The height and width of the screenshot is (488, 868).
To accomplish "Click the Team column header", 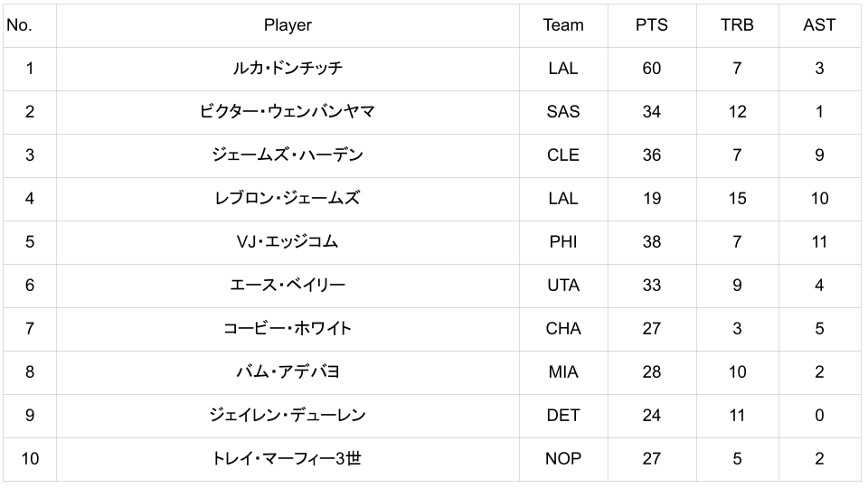I will point(562,25).
